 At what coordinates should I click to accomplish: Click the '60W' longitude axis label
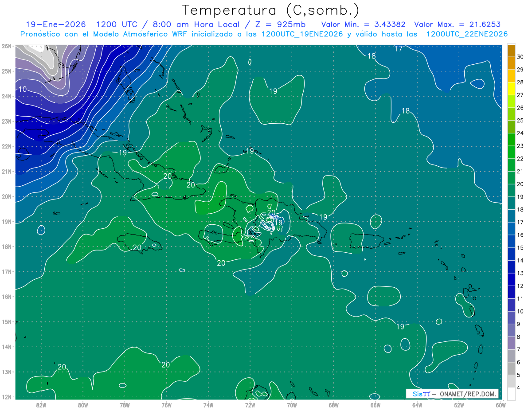(x=501, y=405)
